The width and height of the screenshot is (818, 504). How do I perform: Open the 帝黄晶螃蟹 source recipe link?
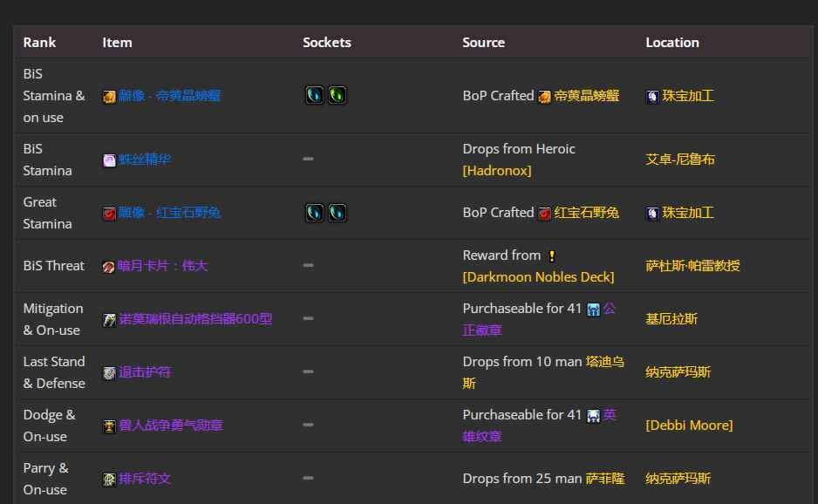(586, 95)
